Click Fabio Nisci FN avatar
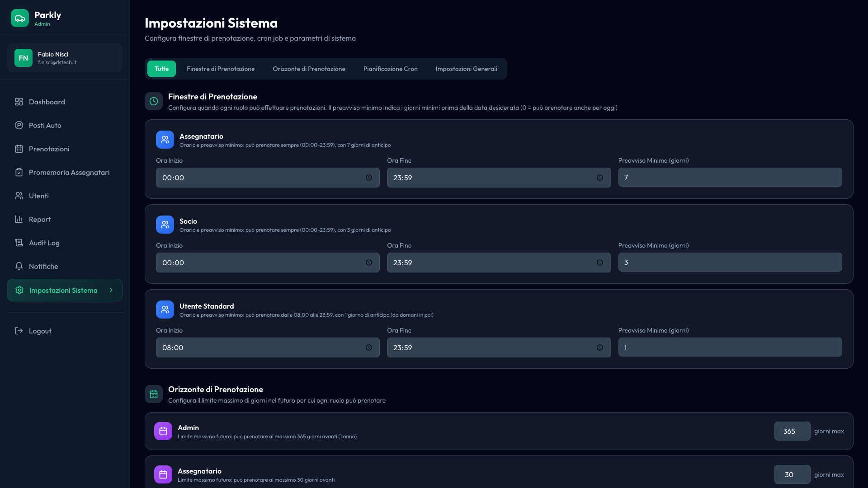868x488 pixels. 24,58
